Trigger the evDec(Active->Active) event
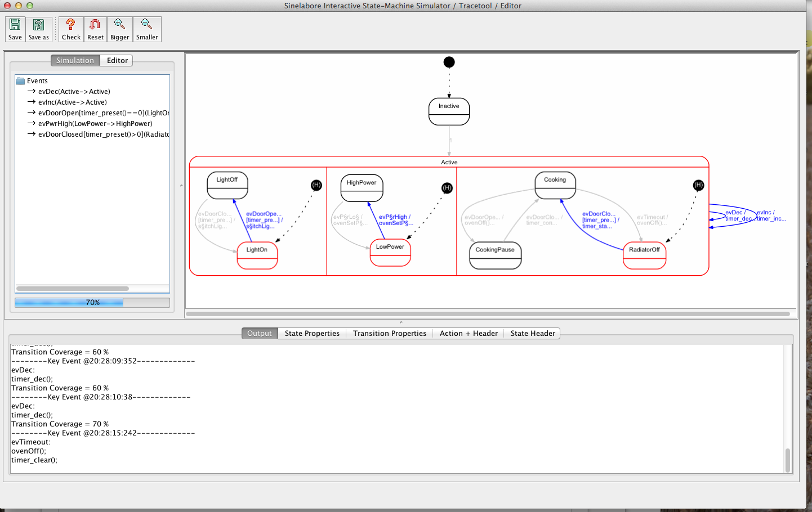The width and height of the screenshot is (812, 512). click(x=74, y=92)
